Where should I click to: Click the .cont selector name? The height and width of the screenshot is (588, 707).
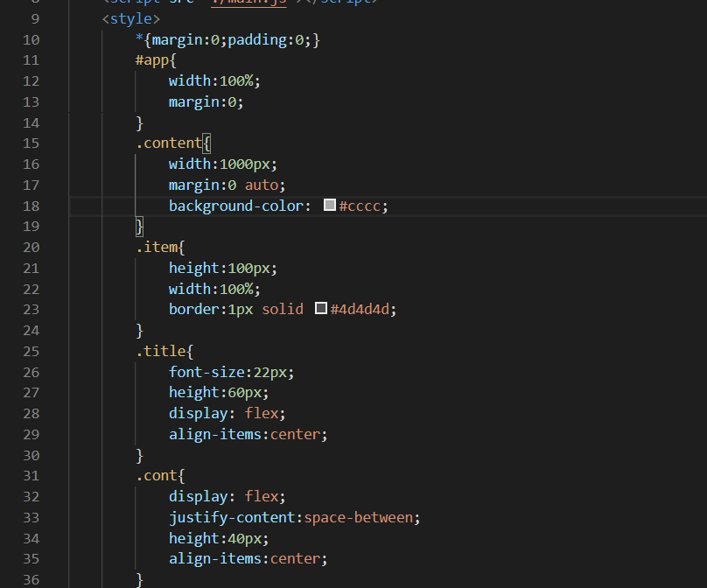pyautogui.click(x=154, y=475)
